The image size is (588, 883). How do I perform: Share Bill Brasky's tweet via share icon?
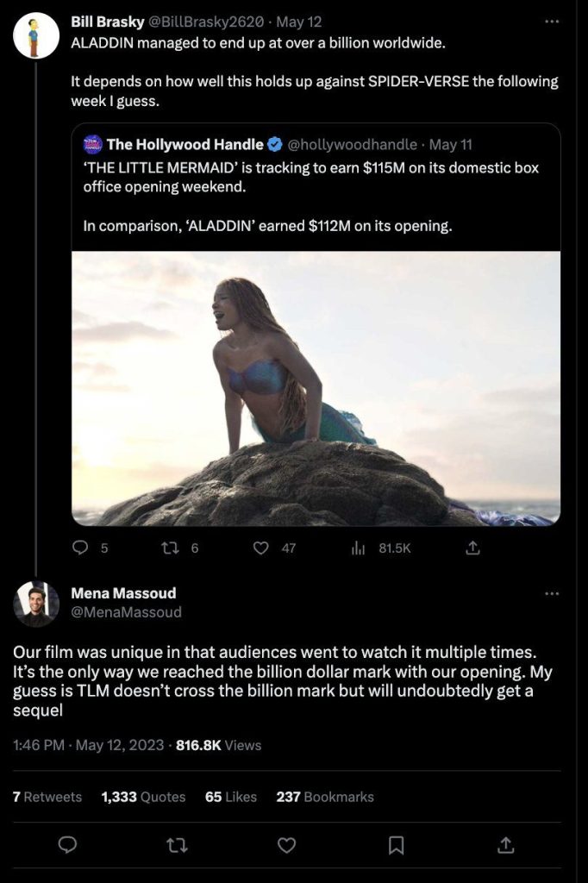click(x=473, y=548)
